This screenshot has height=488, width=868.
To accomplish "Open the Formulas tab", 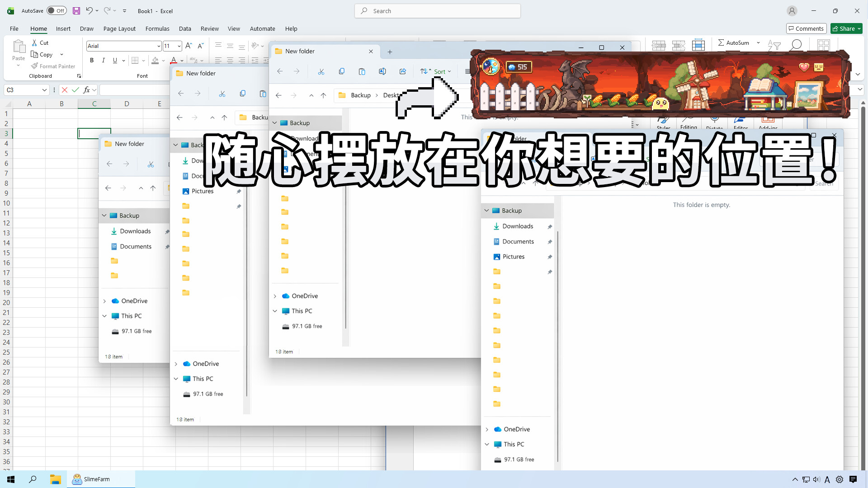I will click(x=157, y=28).
